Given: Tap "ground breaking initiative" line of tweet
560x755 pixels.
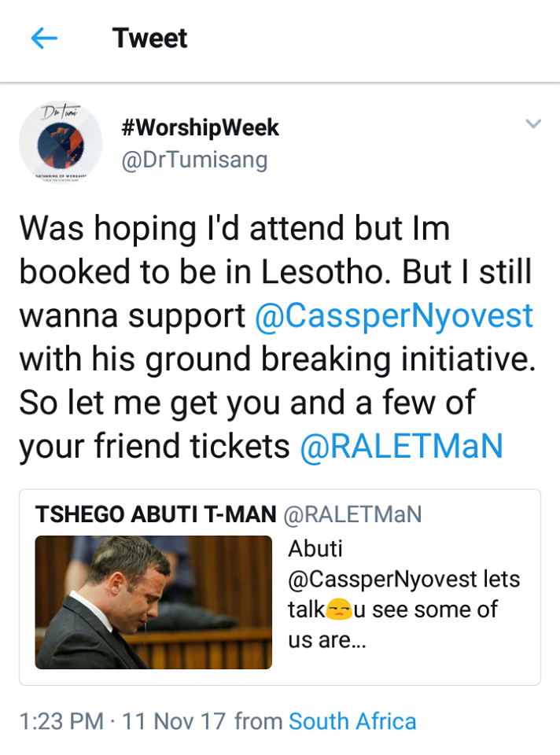Looking at the screenshot, I should 341,359.
